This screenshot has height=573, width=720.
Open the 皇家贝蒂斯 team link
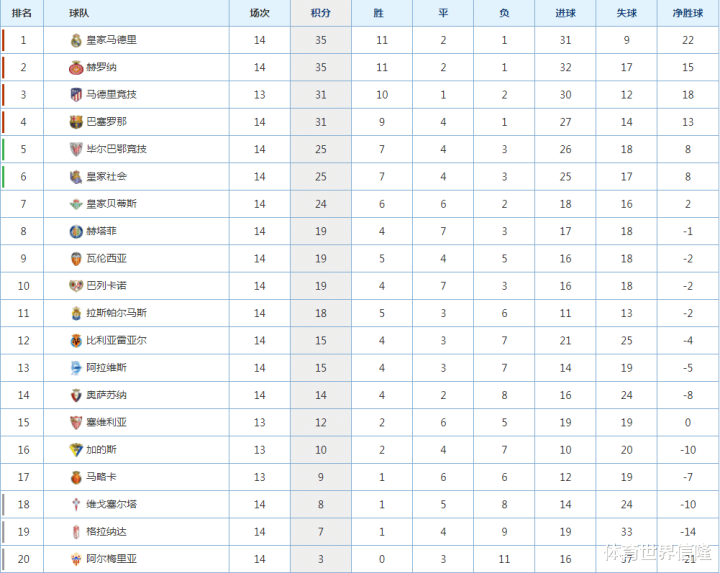pyautogui.click(x=112, y=204)
